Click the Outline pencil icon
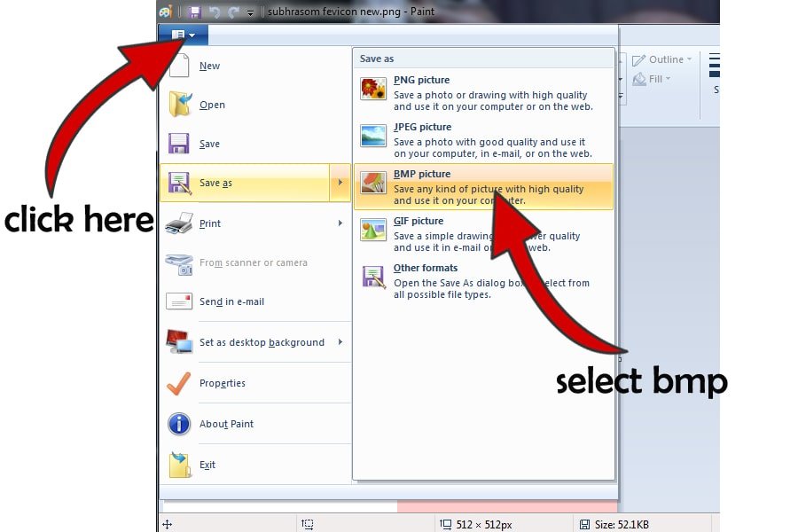 [x=638, y=60]
